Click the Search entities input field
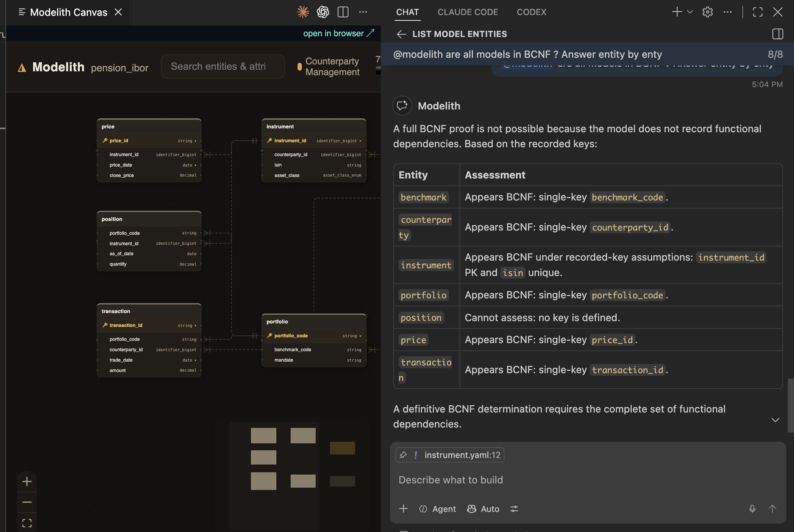Viewport: 794px width, 532px height. click(x=223, y=67)
